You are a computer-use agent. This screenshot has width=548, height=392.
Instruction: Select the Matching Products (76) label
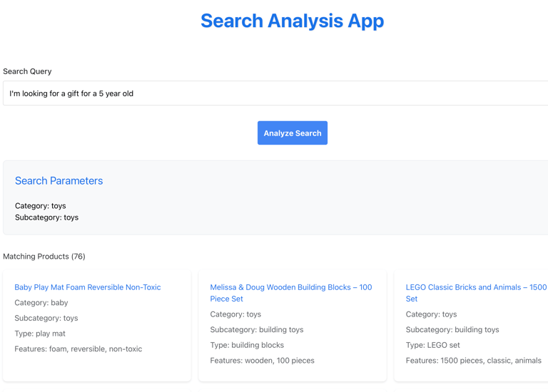44,257
